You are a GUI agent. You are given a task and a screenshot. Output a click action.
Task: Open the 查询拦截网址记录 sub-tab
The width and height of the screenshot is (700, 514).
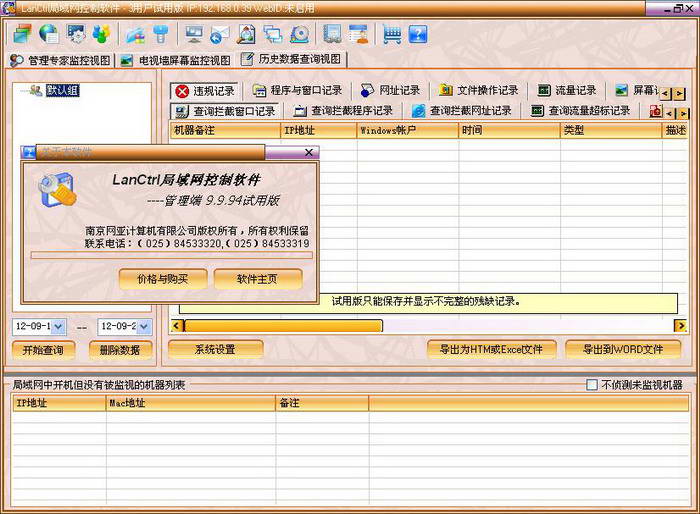[462, 111]
